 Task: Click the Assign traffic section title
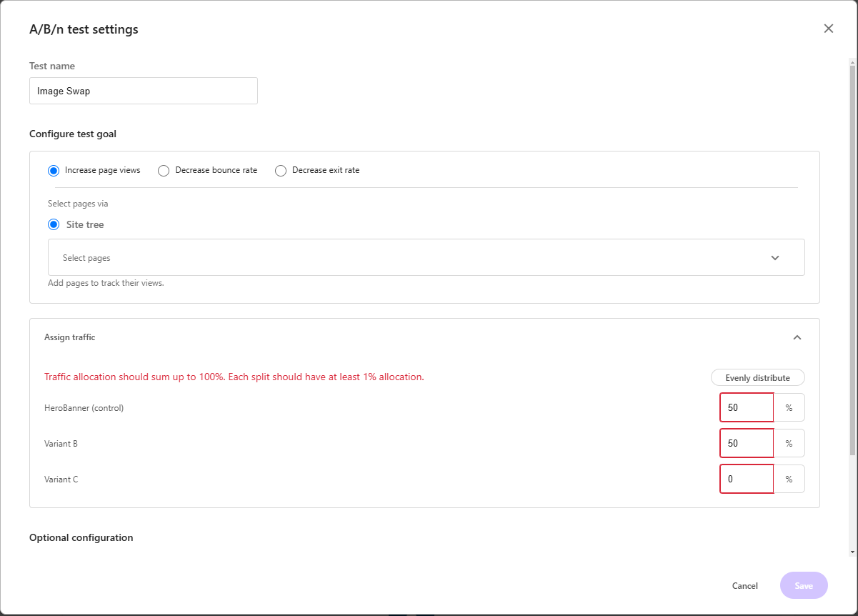(70, 337)
